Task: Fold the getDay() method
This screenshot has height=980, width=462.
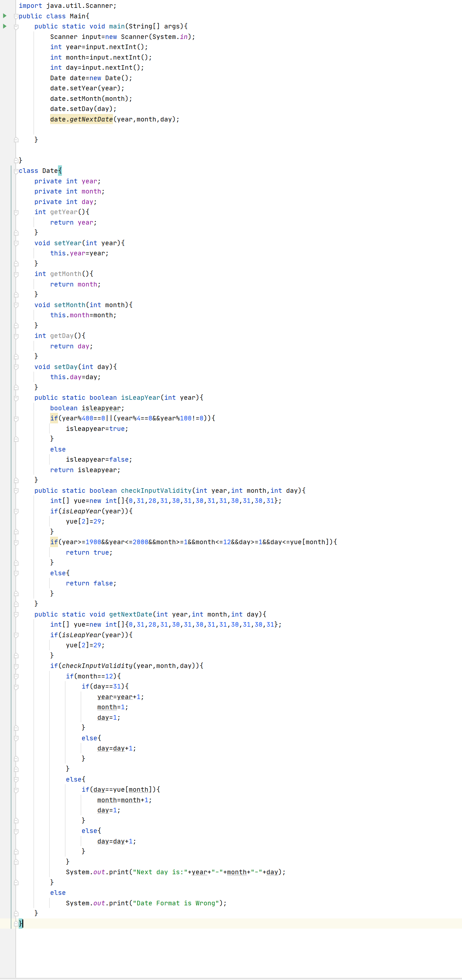Action: point(16,336)
